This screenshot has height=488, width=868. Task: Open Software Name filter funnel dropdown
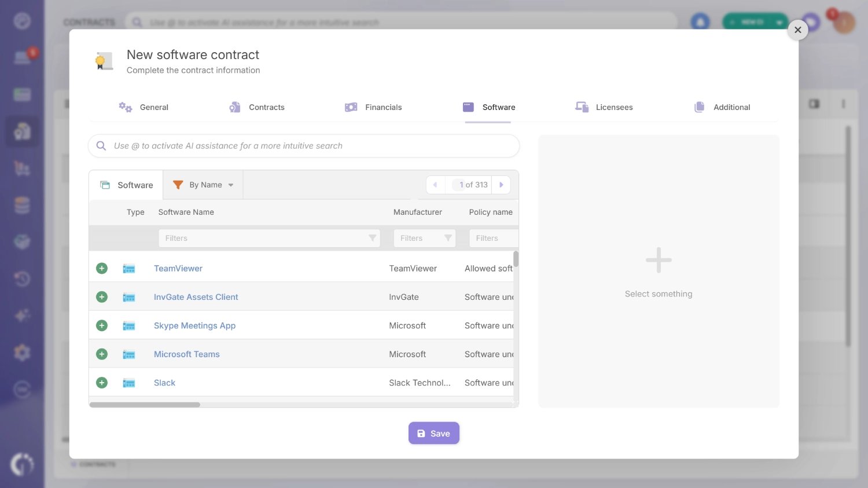(x=372, y=238)
